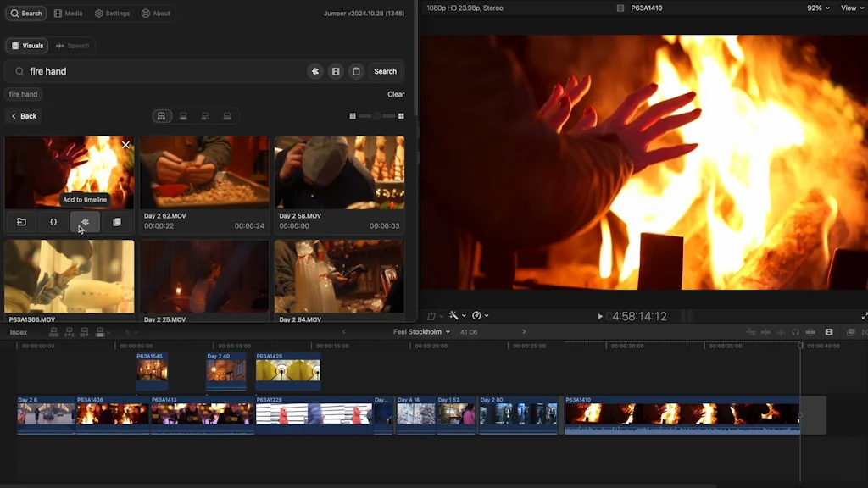The height and width of the screenshot is (488, 868).
Task: Click the Search button
Action: click(385, 72)
